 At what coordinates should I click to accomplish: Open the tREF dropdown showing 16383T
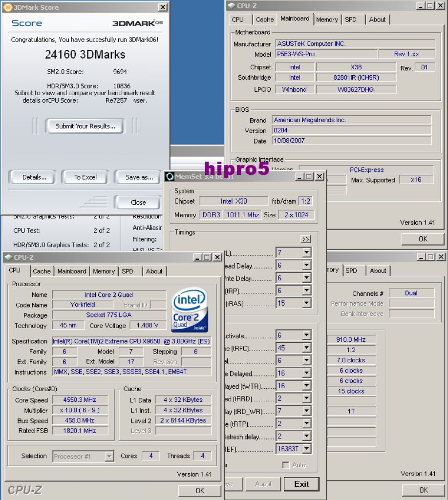[306, 449]
